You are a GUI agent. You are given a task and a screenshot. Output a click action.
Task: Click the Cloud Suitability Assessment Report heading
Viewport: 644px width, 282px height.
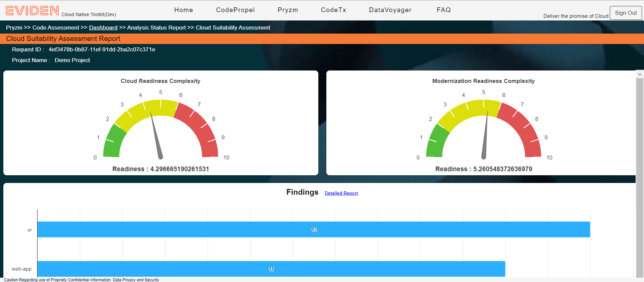(63, 39)
